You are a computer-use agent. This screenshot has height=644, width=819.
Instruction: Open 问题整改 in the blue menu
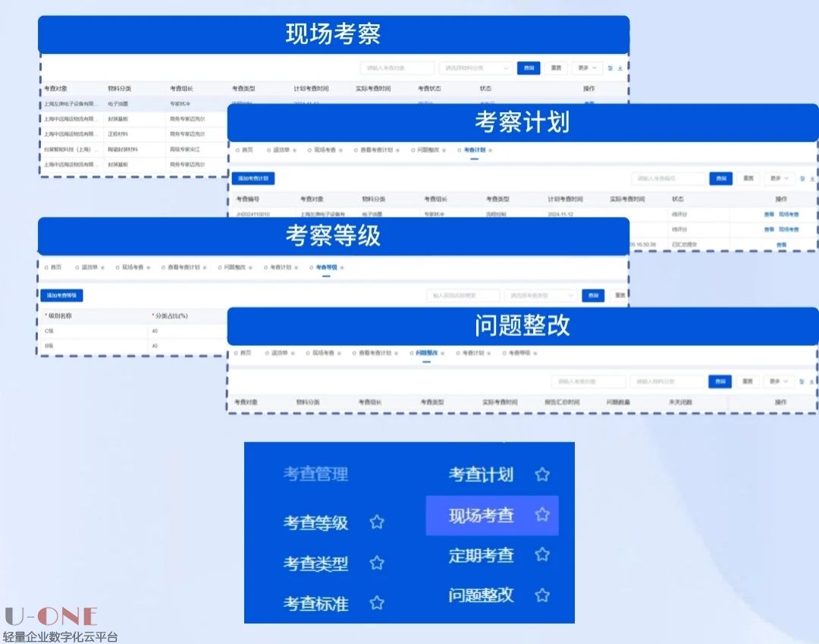pos(481,595)
